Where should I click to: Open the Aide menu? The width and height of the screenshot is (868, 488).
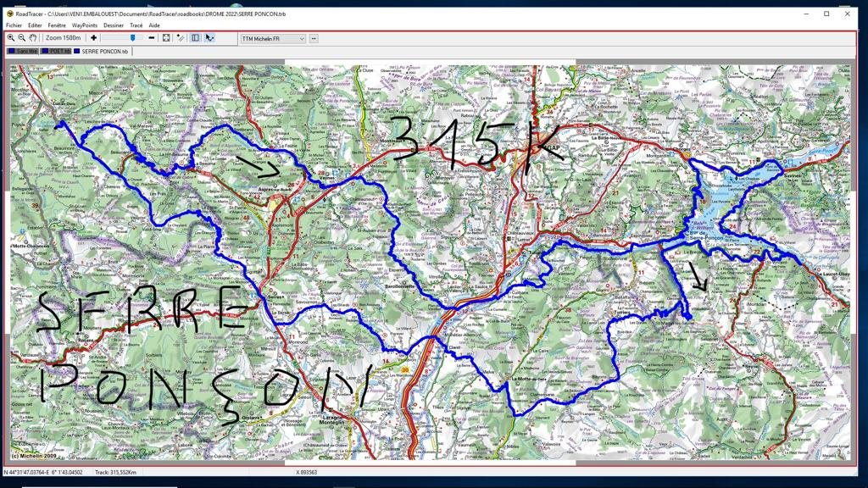click(x=154, y=25)
